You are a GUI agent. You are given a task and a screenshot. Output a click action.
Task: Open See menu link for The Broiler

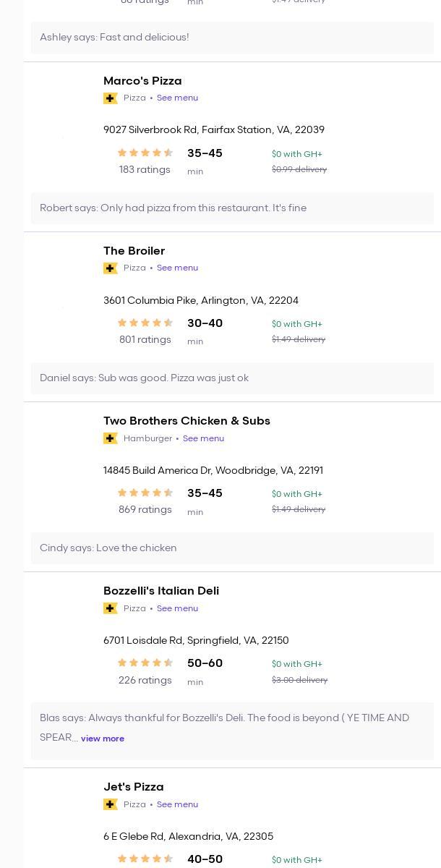177,268
